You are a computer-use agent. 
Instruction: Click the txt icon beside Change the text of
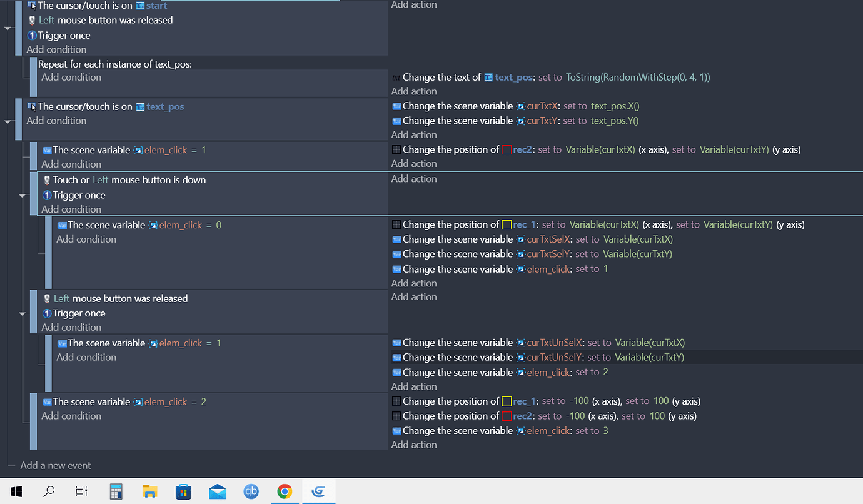(x=396, y=78)
